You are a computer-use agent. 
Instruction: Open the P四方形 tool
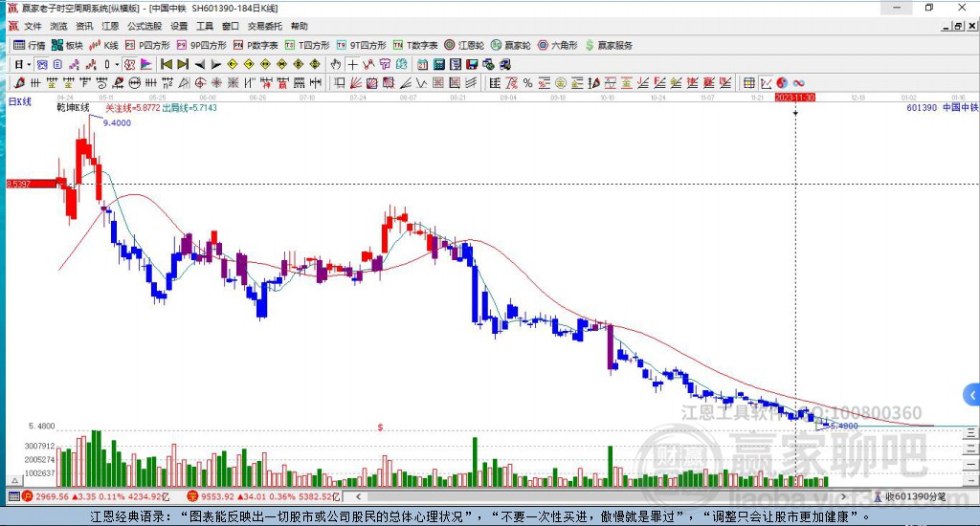click(147, 45)
